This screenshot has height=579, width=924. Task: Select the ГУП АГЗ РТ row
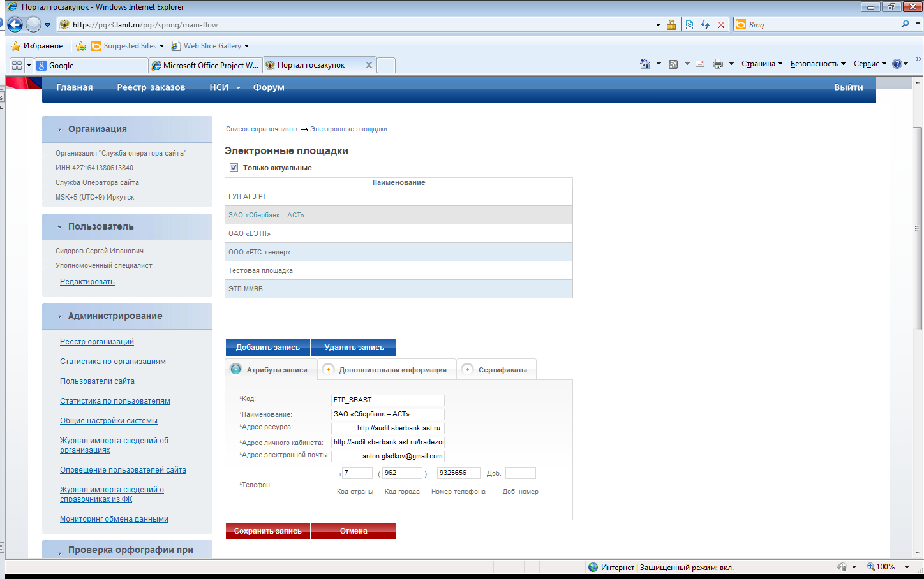click(x=399, y=196)
